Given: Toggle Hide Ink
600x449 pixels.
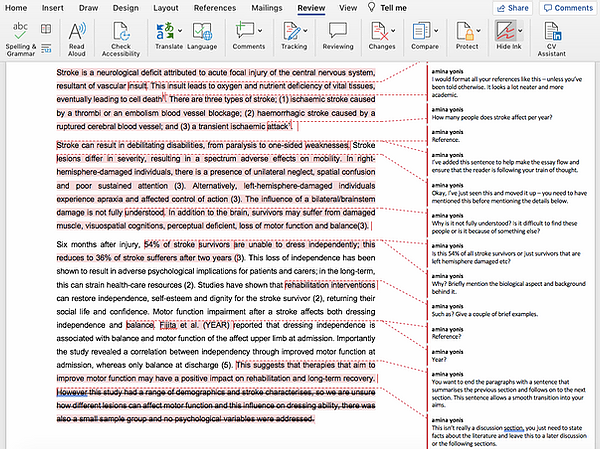Looking at the screenshot, I should pos(505,31).
